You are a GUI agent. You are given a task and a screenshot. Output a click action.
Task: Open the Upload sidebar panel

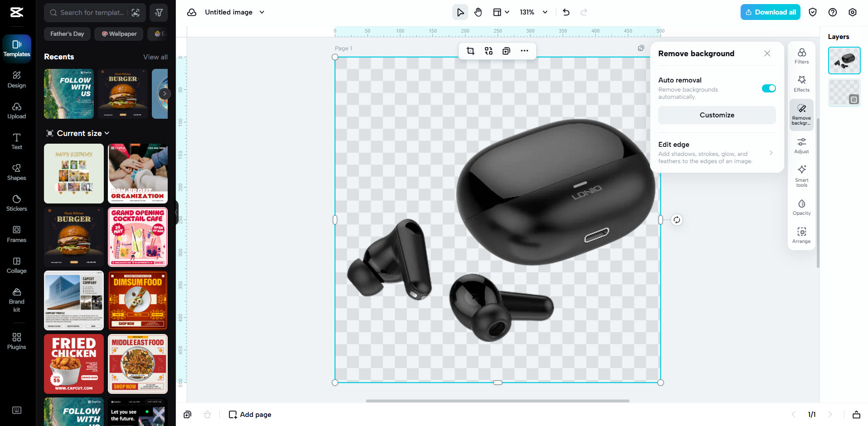(x=17, y=111)
